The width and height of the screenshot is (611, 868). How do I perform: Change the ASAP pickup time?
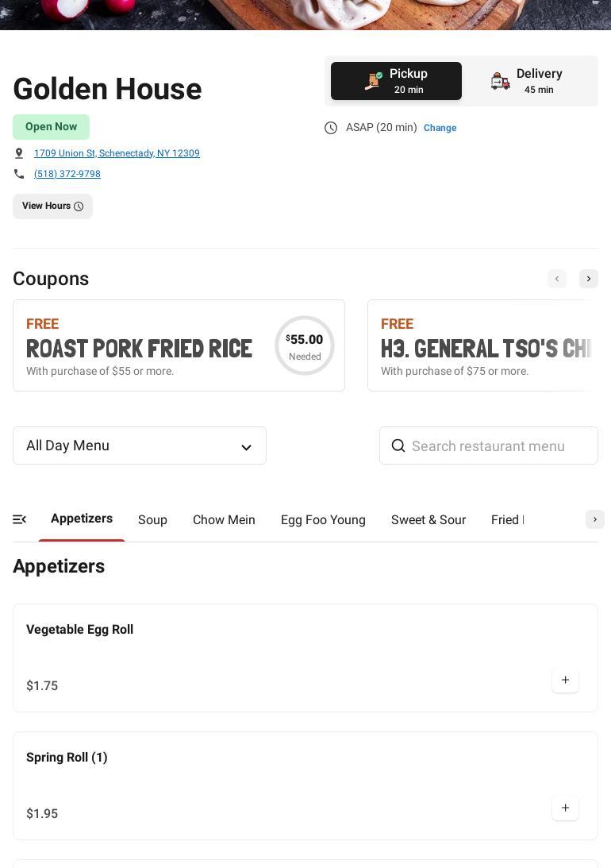click(440, 128)
